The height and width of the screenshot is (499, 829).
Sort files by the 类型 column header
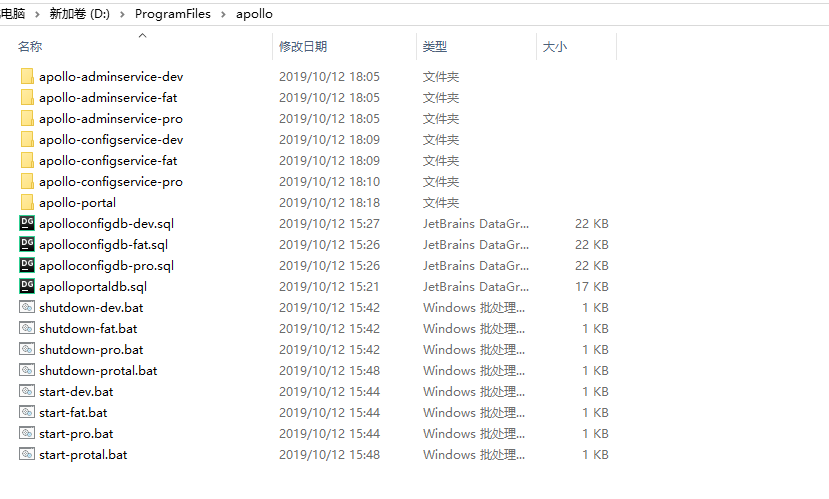(435, 47)
